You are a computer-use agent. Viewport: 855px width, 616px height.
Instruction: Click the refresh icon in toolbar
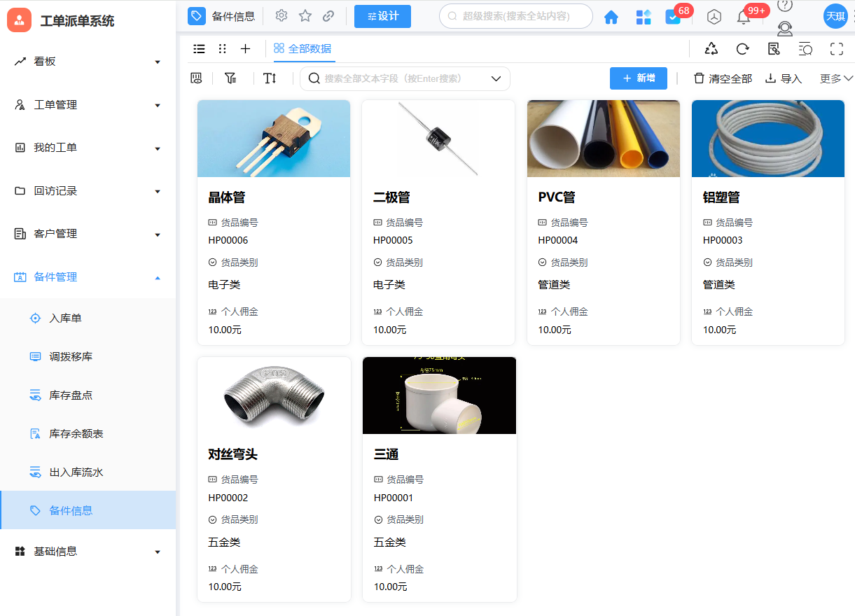[742, 48]
